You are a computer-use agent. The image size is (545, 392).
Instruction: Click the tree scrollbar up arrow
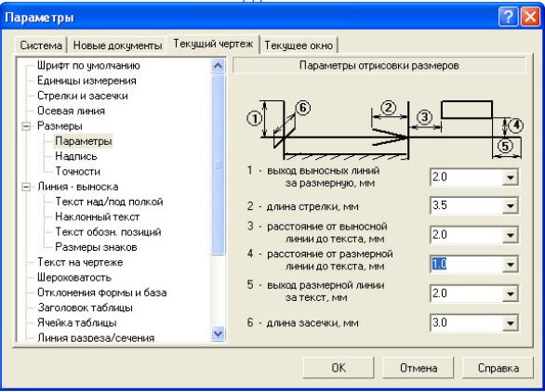pyautogui.click(x=218, y=65)
